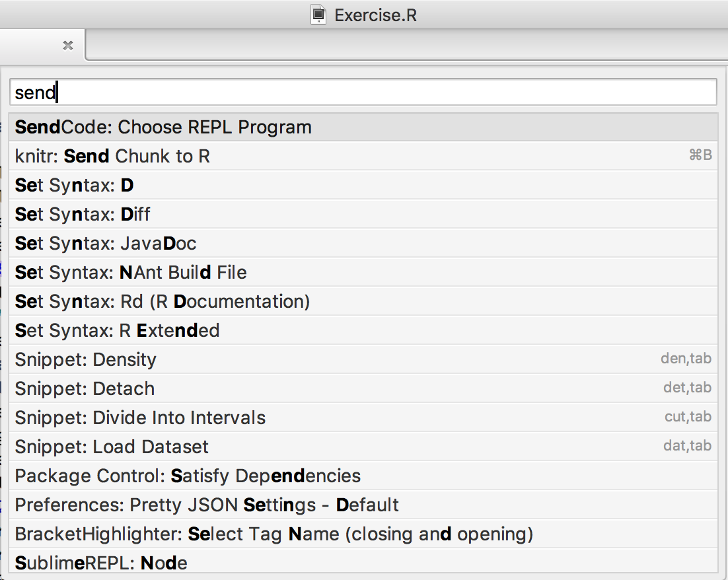Close the open tab with the x

pos(68,46)
